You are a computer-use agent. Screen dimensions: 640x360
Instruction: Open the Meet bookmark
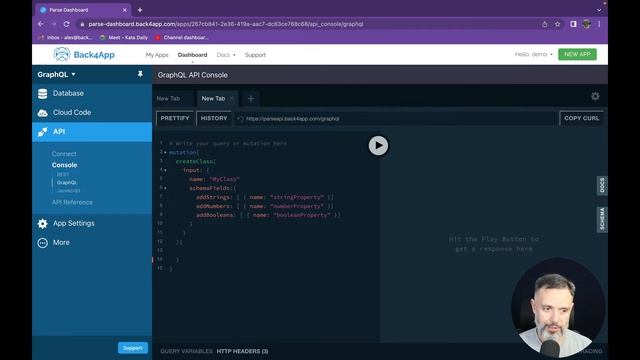[124, 38]
